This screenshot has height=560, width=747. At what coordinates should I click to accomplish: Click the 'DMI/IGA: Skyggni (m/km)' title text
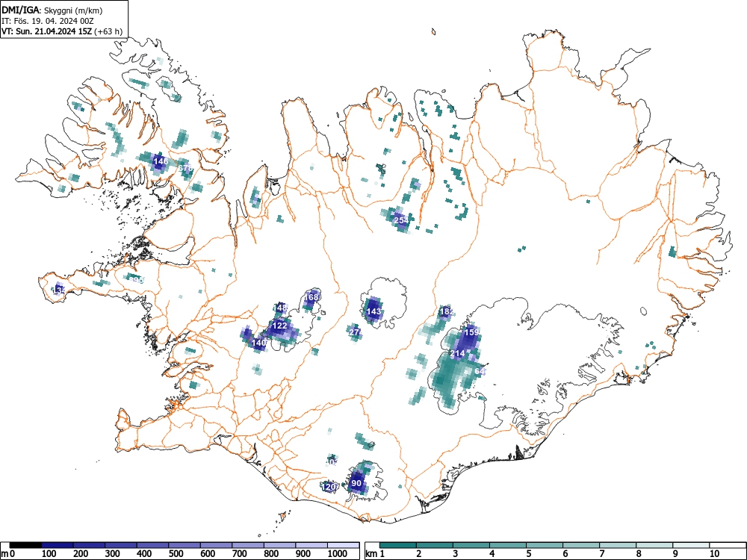(x=52, y=10)
